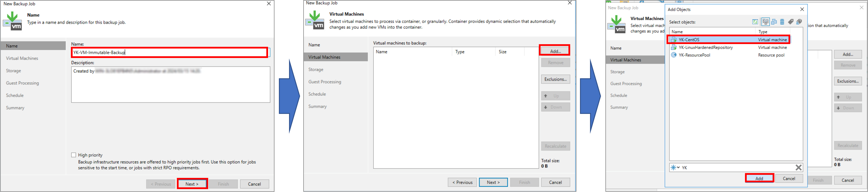Sort by Name column in Add Objects list
Screen dimensions: 868x192
(712, 32)
